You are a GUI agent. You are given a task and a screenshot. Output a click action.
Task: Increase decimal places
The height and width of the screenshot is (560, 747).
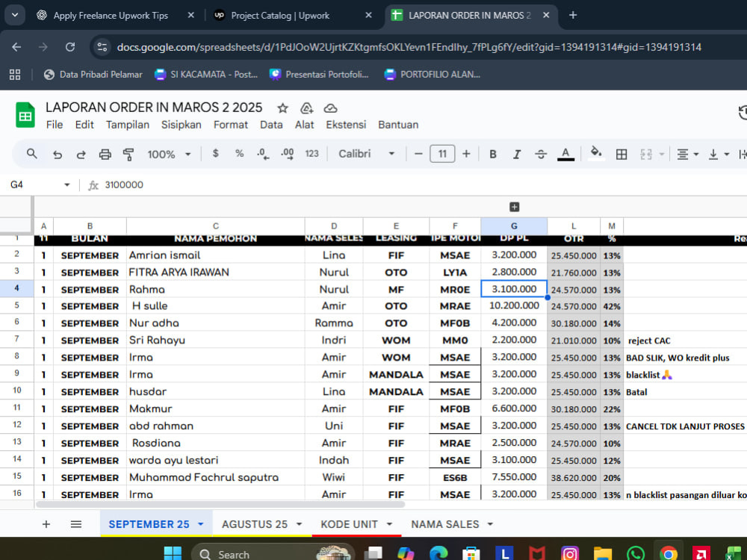click(288, 154)
